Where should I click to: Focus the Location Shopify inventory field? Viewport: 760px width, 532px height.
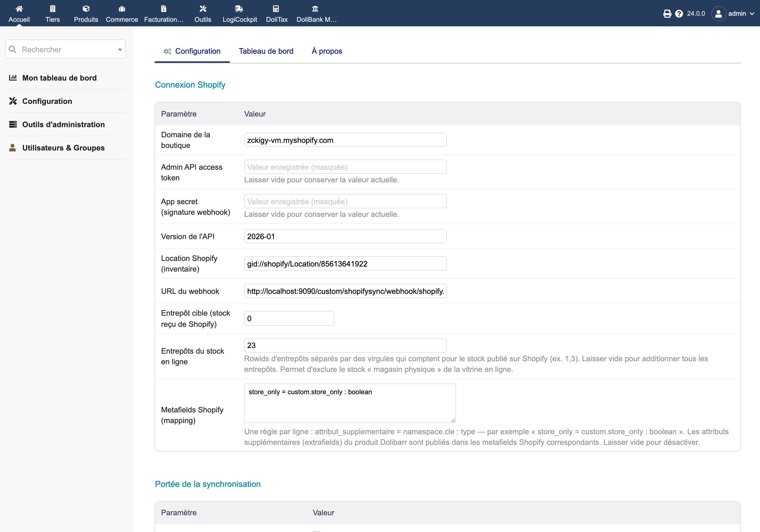click(345, 263)
